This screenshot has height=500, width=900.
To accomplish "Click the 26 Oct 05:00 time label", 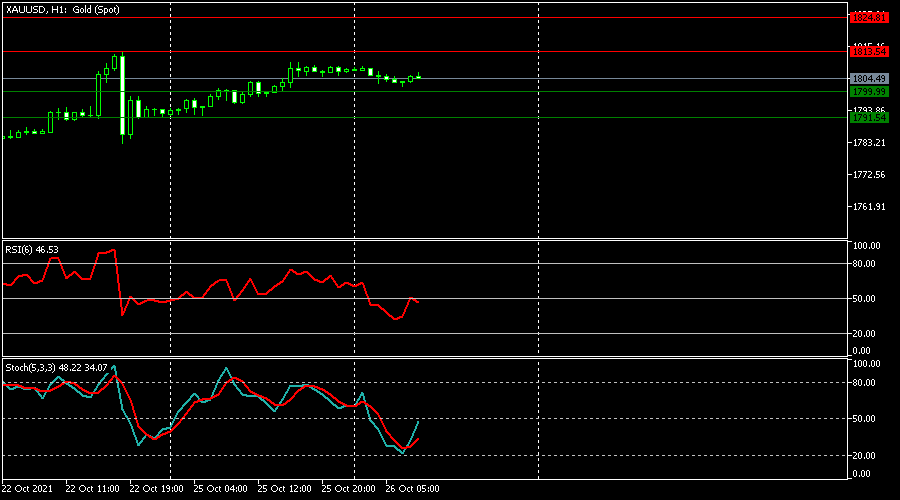I will (412, 489).
